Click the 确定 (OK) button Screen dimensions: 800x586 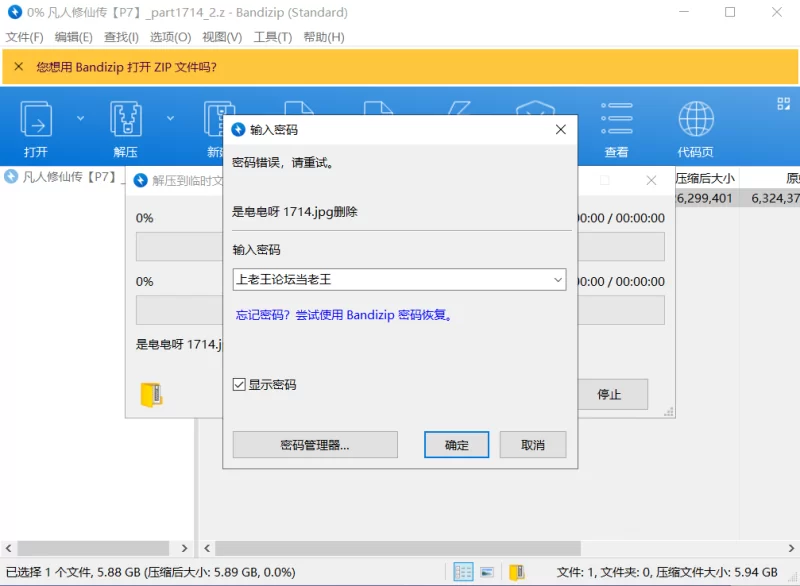click(456, 445)
